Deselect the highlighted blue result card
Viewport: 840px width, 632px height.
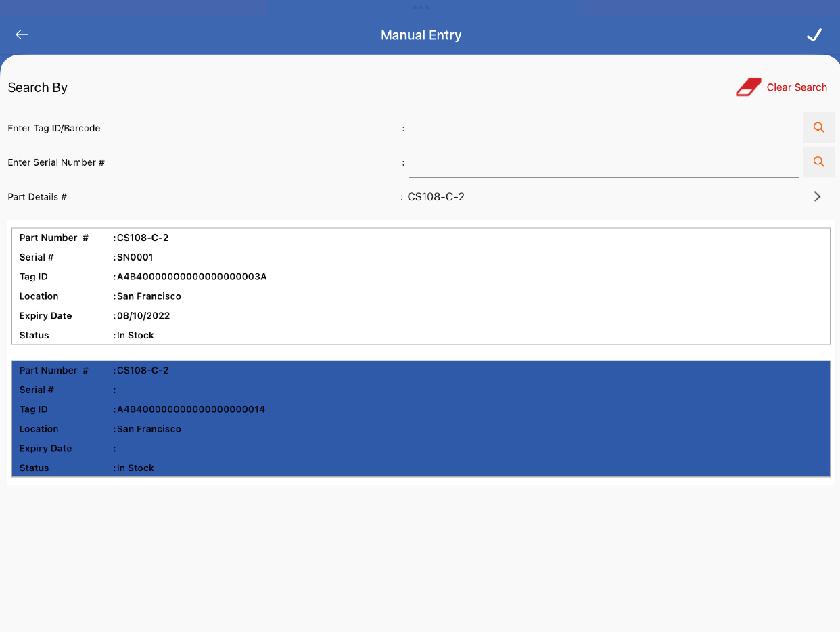[x=421, y=419]
